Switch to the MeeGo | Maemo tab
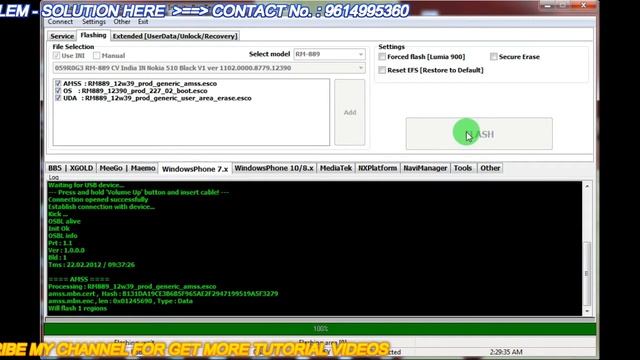Image resolution: width=640 pixels, height=360 pixels. (x=127, y=168)
